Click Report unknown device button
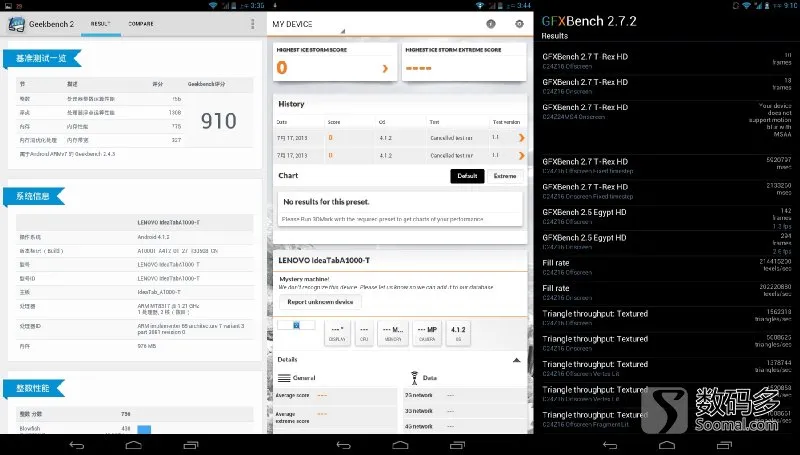 [x=320, y=302]
